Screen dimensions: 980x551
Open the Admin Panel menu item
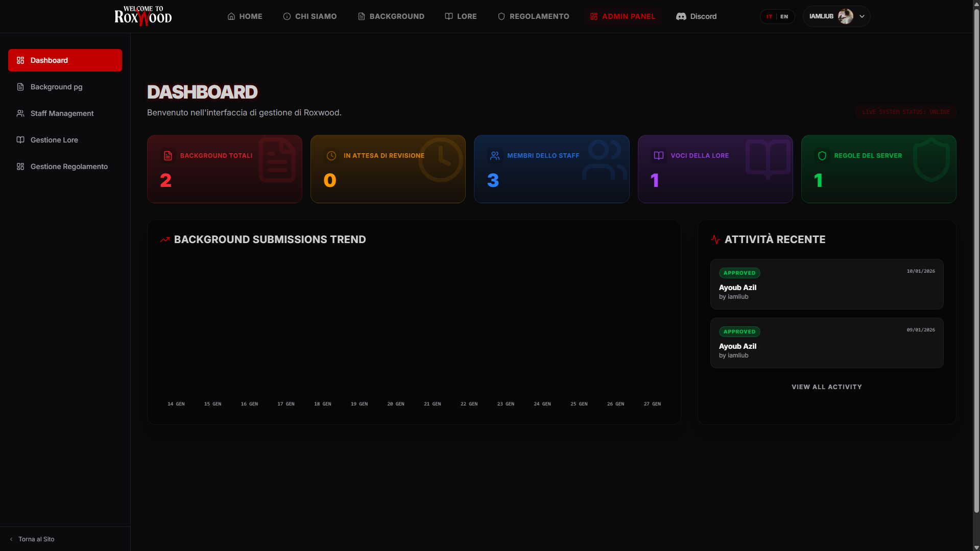click(622, 16)
